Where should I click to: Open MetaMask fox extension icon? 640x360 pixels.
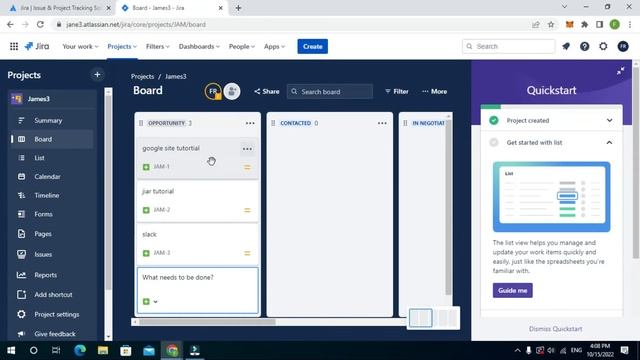point(569,24)
